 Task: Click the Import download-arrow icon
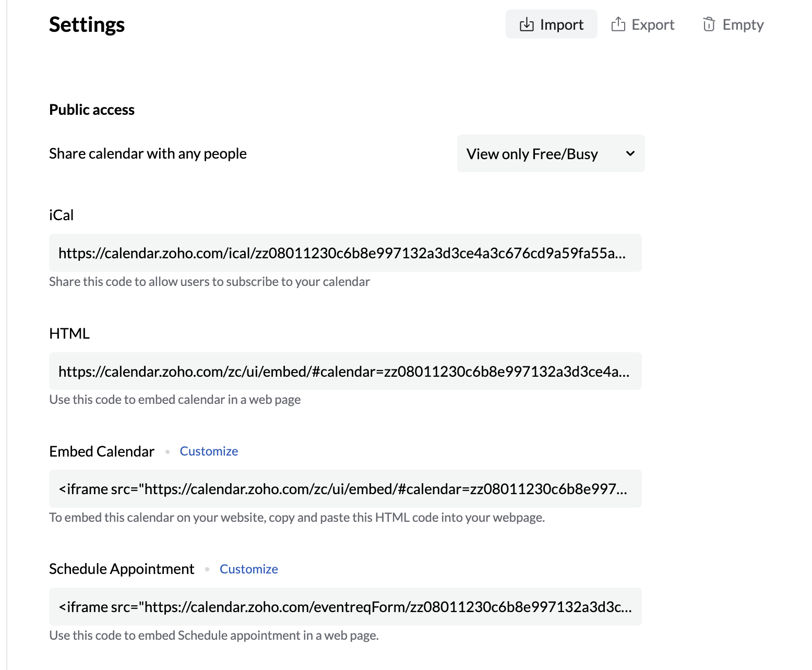point(527,25)
